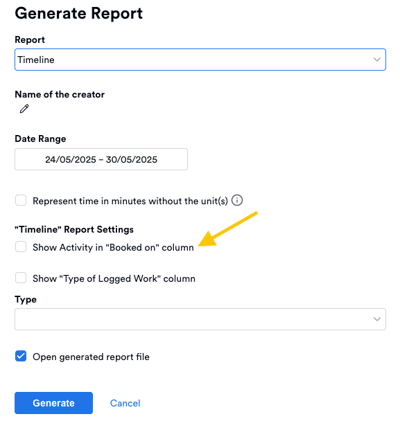Click the pencil edit icon under creator name
This screenshot has height=421, width=400.
coord(24,109)
